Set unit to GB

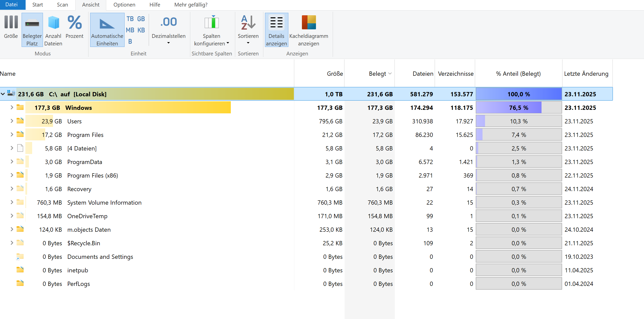(141, 19)
